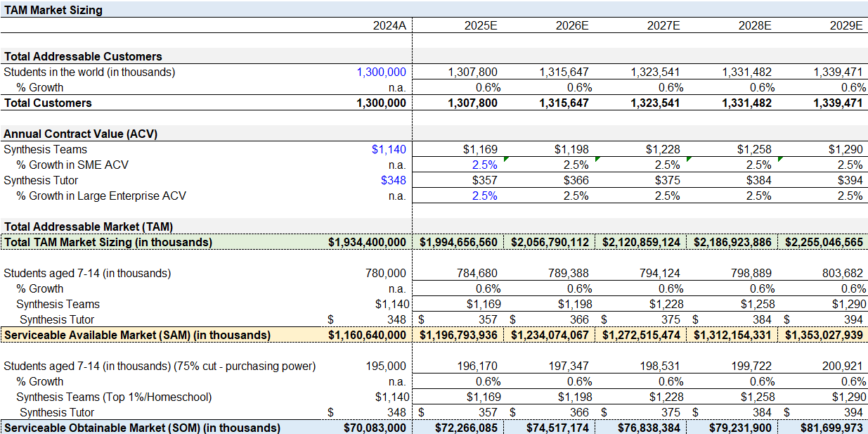This screenshot has width=868, height=434.
Task: Click the 196,170 students cell
Action: pyautogui.click(x=477, y=366)
